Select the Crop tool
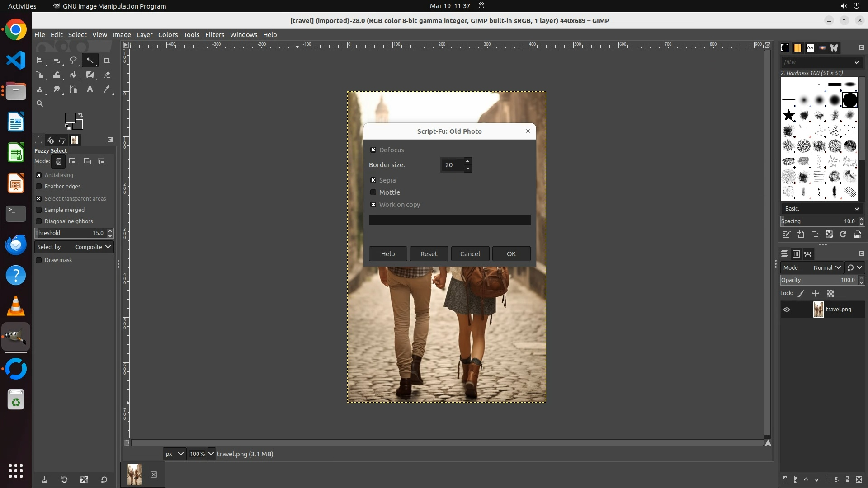868x488 pixels. (x=107, y=60)
